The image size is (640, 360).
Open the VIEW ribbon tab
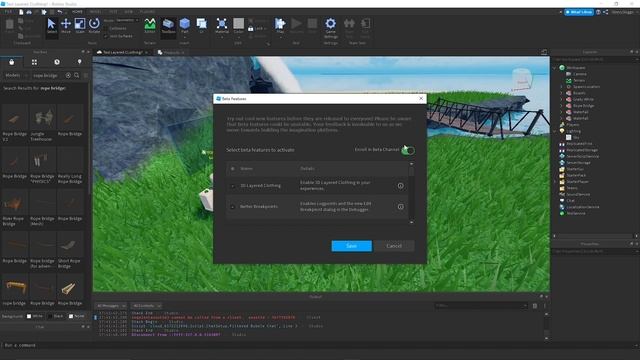129,12
